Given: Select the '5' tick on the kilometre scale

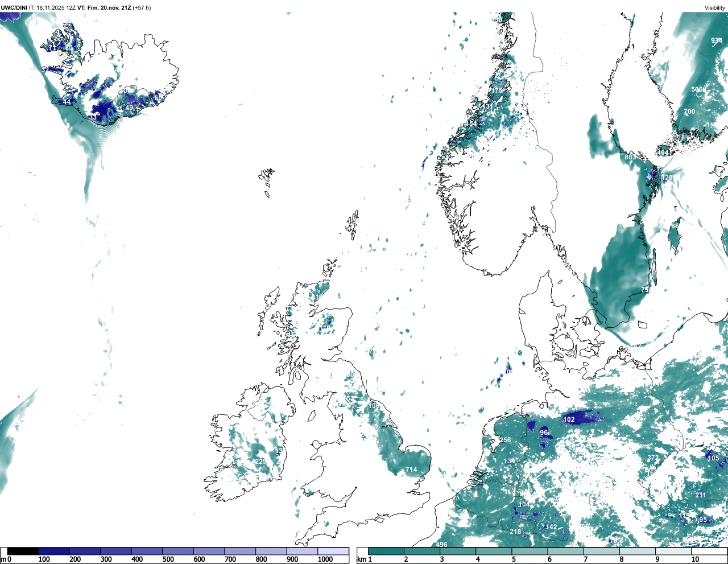Looking at the screenshot, I should coord(514,559).
